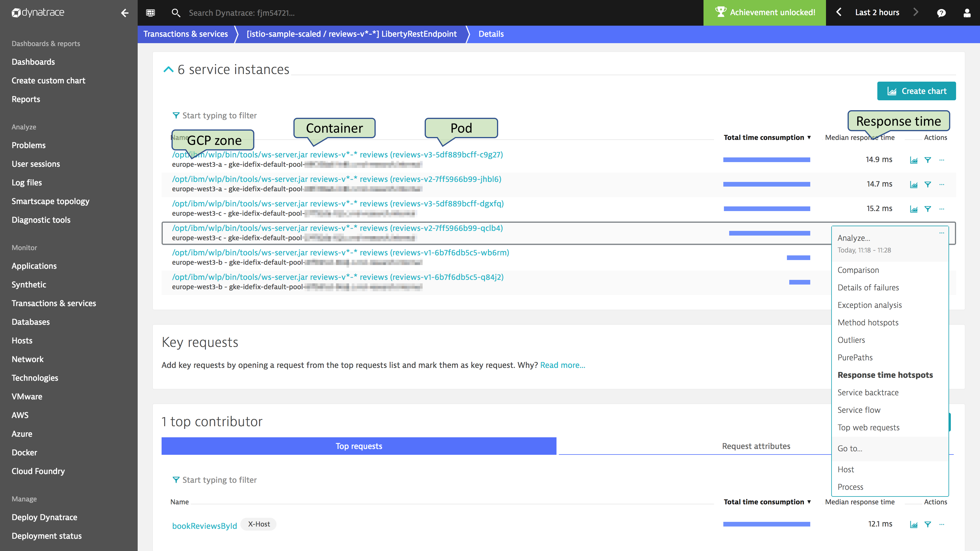The height and width of the screenshot is (551, 980).
Task: Open the dashboard grid icon in the top bar
Action: [150, 13]
